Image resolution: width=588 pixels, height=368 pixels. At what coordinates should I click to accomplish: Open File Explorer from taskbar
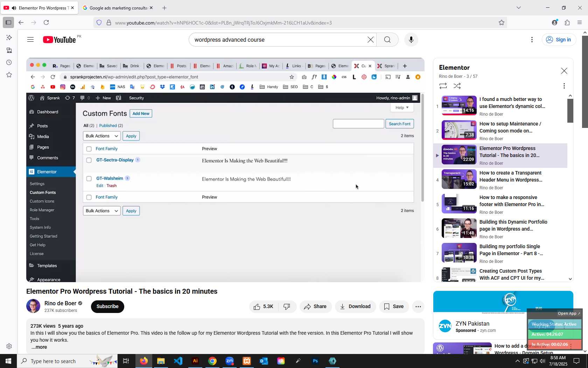point(161,361)
